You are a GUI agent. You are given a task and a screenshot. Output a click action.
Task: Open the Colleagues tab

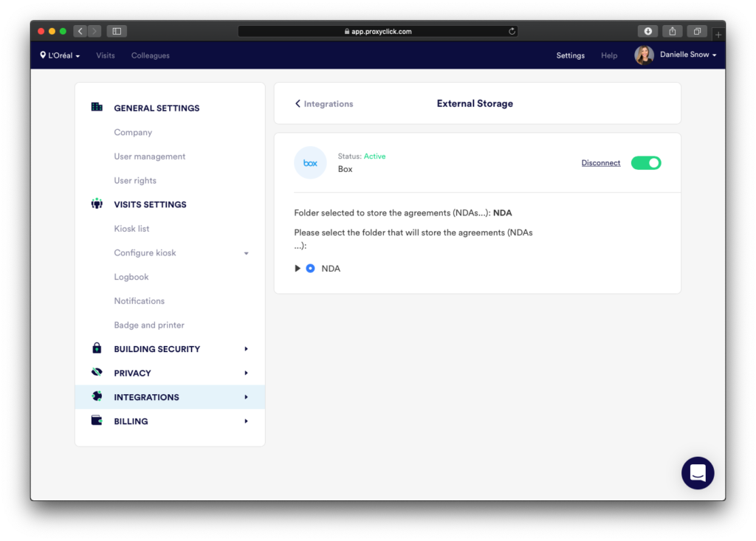pyautogui.click(x=150, y=55)
